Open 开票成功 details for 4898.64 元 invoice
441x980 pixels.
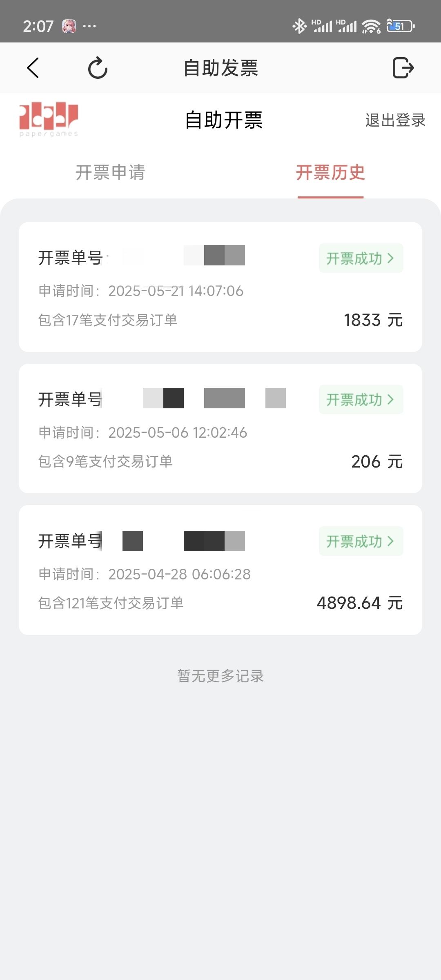tap(361, 541)
